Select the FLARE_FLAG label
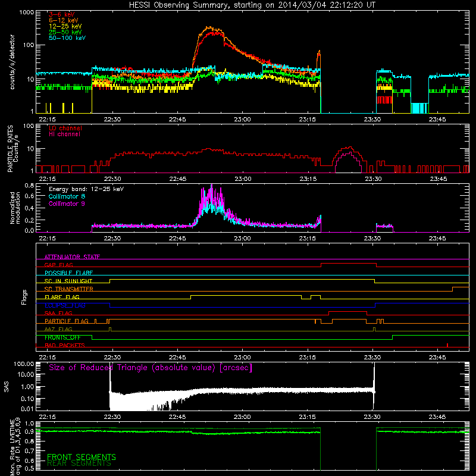The image size is (476, 476). 62,297
